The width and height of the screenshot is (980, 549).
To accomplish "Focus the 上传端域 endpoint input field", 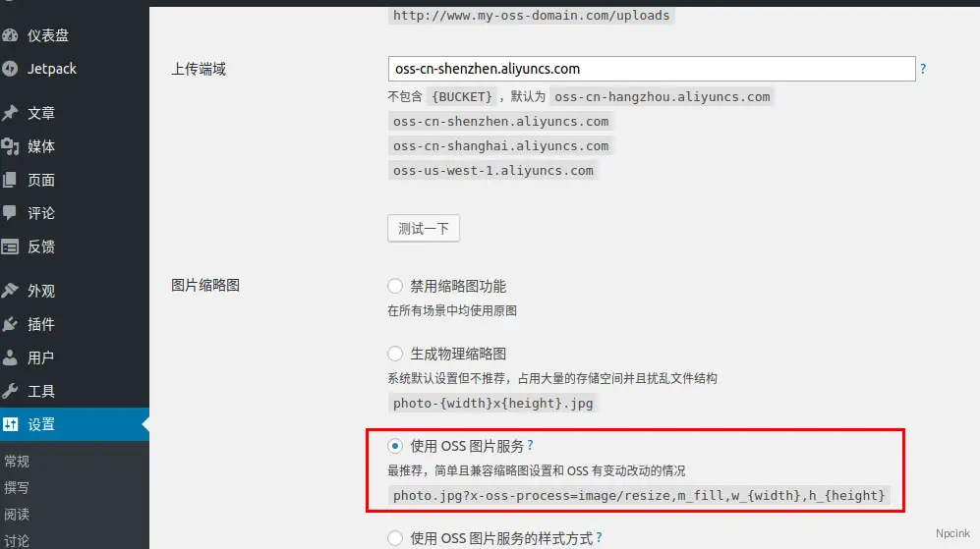I will 652,69.
